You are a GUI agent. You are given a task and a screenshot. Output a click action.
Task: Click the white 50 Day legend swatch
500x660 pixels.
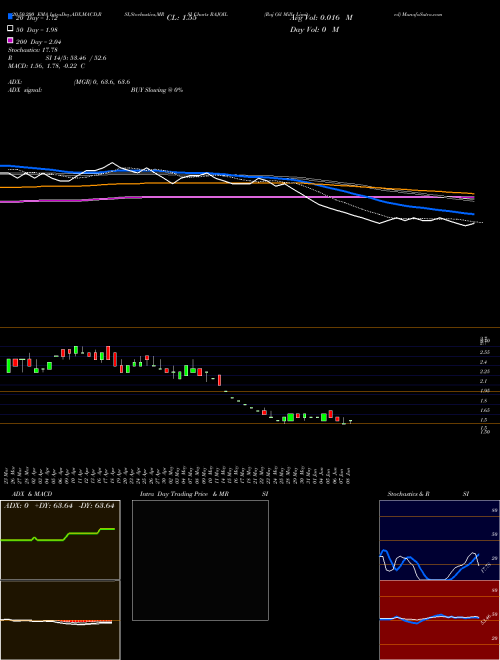pyautogui.click(x=10, y=29)
